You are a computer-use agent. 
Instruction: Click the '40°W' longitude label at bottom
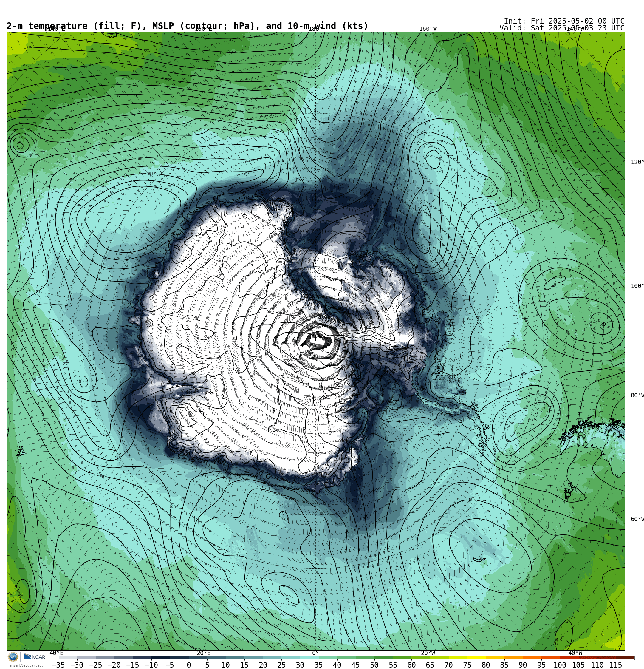(x=575, y=653)
